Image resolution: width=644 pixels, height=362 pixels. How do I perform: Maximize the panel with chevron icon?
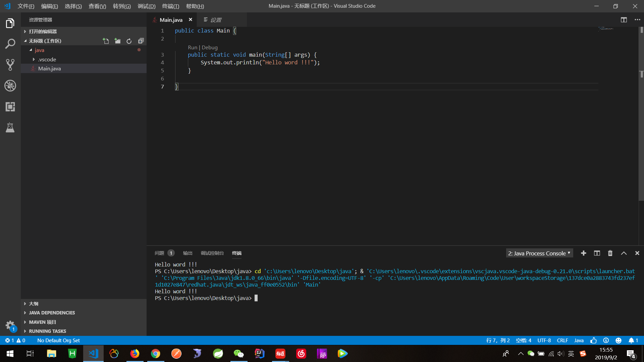[x=624, y=253]
